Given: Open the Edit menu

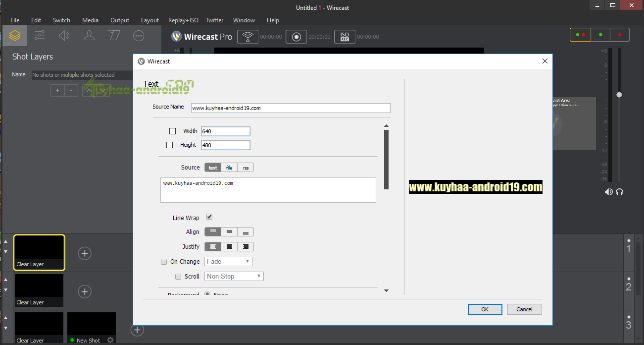Looking at the screenshot, I should (36, 20).
